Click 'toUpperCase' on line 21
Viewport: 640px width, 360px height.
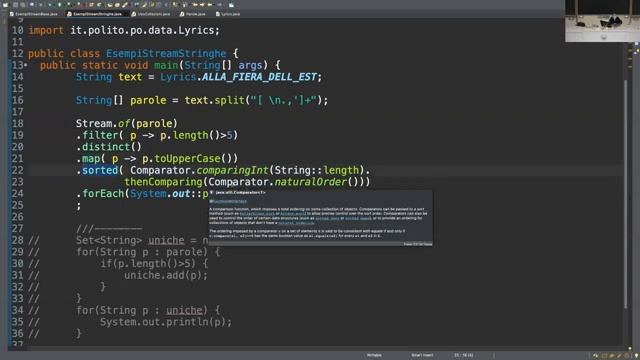[187, 159]
